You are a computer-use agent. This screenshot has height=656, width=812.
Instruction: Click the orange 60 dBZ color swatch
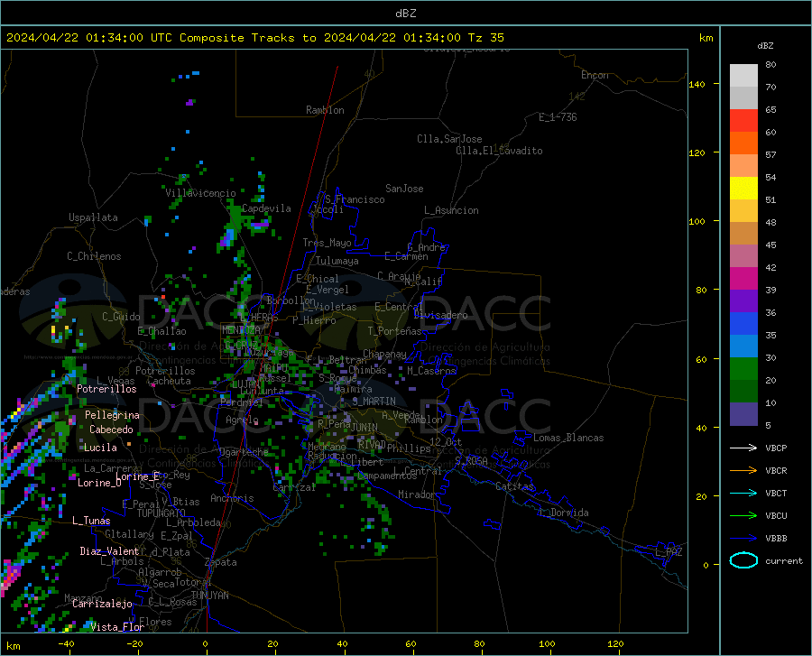(743, 143)
